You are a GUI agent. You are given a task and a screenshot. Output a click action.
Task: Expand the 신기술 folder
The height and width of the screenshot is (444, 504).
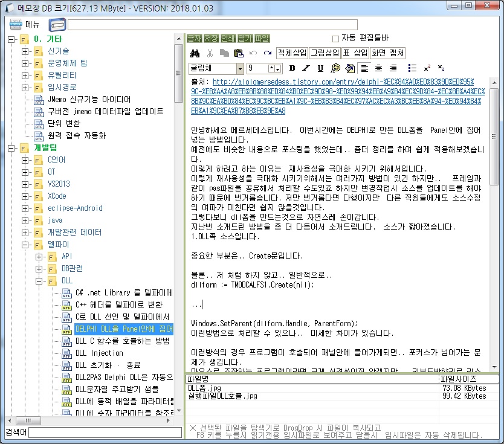(x=25, y=51)
